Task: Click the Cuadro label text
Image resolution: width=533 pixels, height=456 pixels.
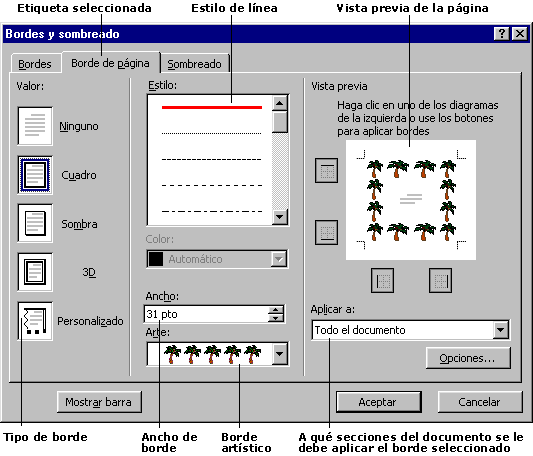Action: [x=79, y=175]
